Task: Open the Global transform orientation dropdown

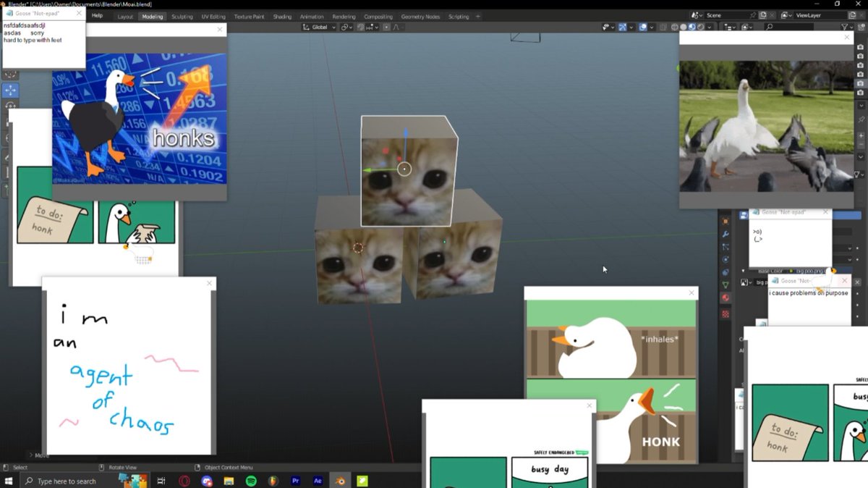Action: point(319,27)
